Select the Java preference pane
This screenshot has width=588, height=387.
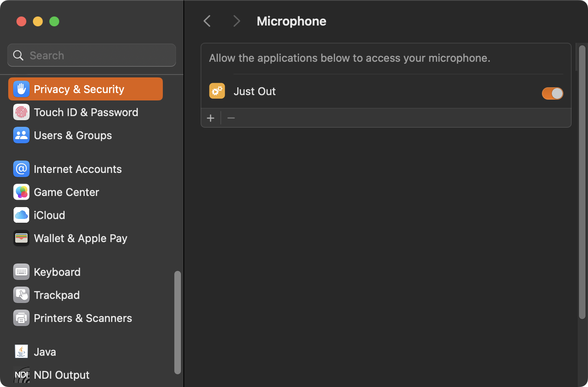coord(86,352)
